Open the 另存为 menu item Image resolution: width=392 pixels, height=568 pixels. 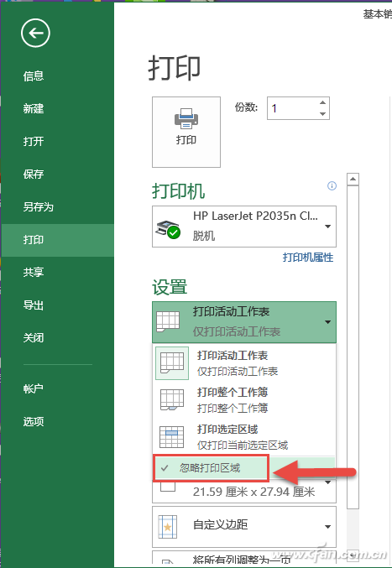point(39,207)
